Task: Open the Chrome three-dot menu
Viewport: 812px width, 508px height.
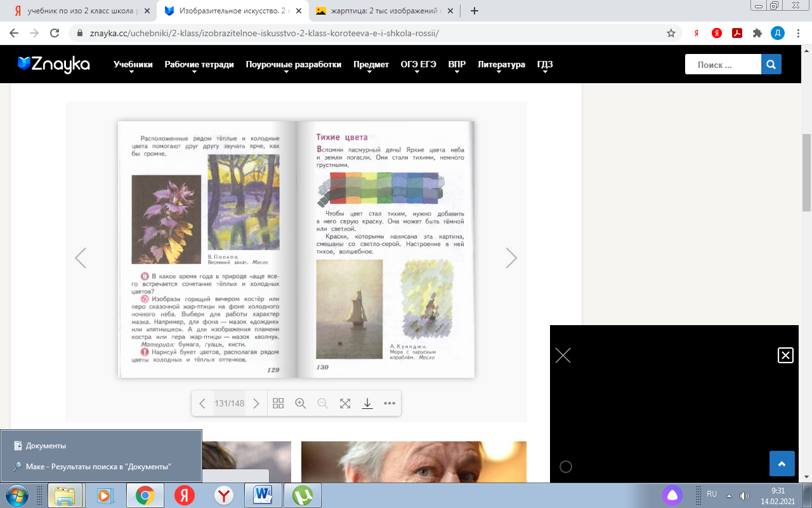Action: click(798, 33)
